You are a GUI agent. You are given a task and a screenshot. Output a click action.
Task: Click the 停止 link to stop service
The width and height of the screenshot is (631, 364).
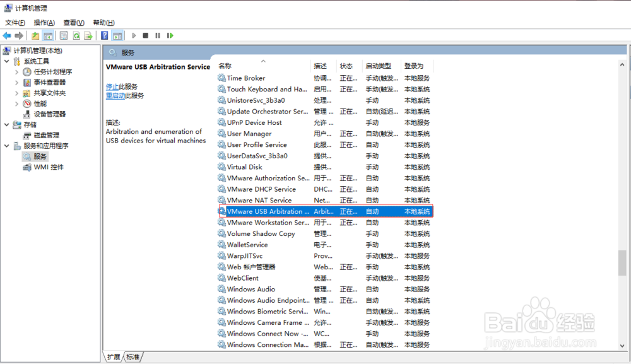112,86
